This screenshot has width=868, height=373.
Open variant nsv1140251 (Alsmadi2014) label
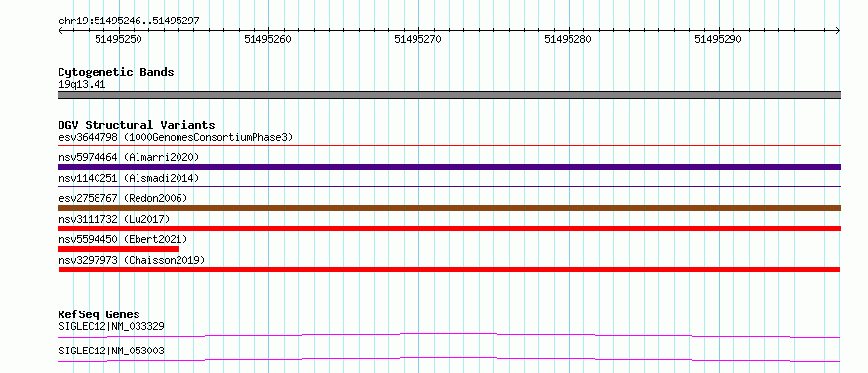pyautogui.click(x=129, y=178)
